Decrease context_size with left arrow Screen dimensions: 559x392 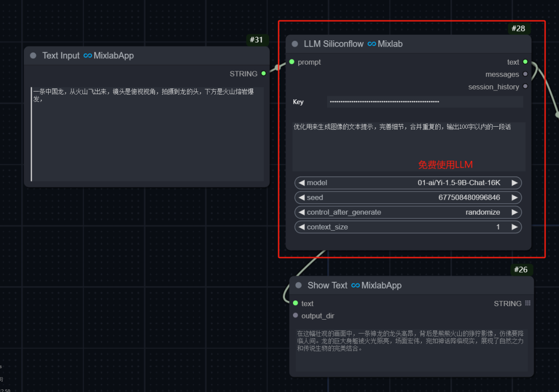[x=302, y=227]
